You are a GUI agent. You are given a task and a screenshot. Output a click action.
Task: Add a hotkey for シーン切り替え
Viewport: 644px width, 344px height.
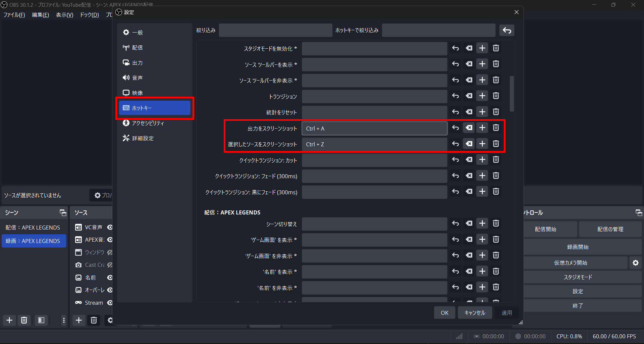click(x=482, y=224)
